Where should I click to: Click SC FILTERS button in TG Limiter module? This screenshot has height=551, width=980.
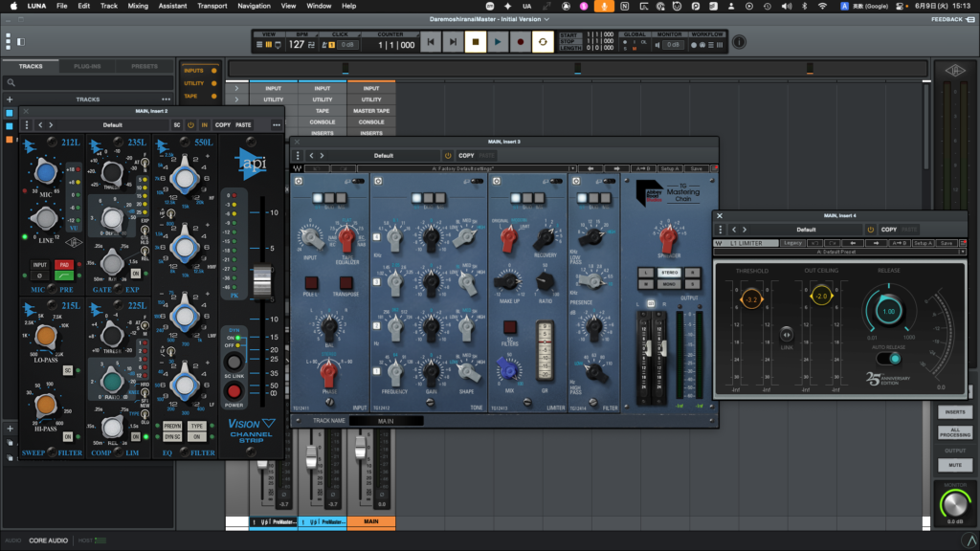[509, 327]
